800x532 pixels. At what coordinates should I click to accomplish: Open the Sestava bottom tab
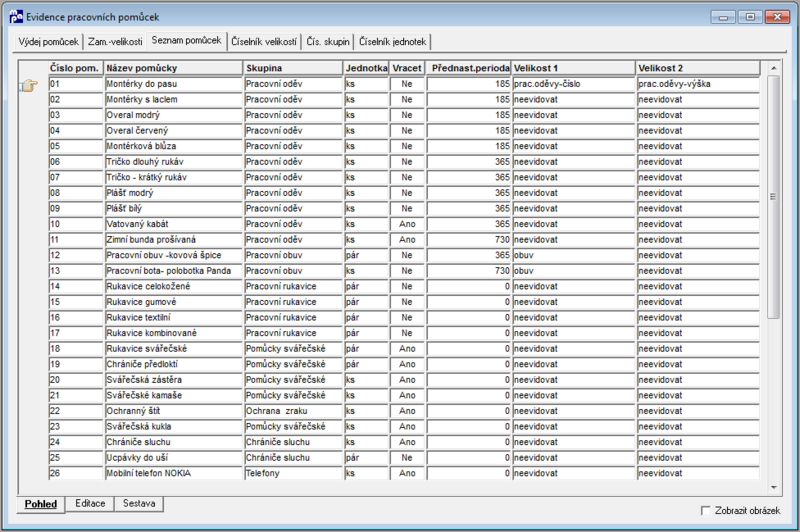click(139, 503)
